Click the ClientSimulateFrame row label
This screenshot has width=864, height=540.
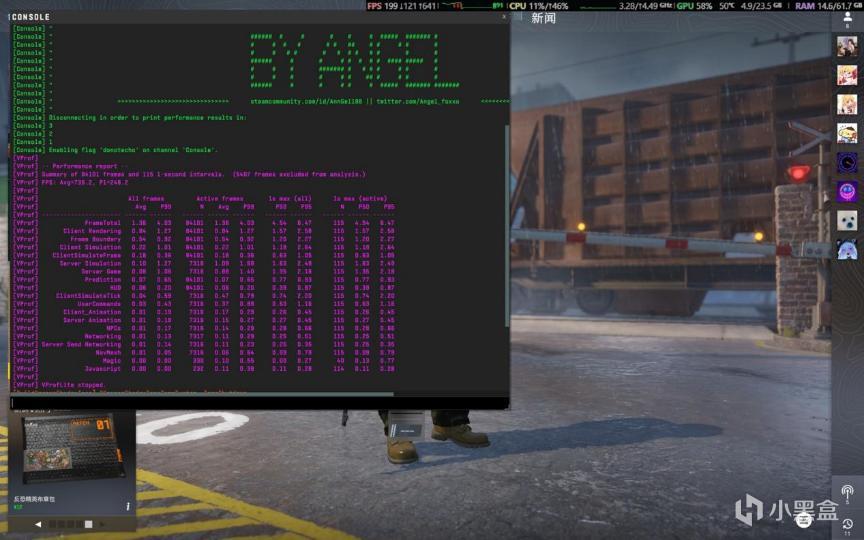[87, 255]
